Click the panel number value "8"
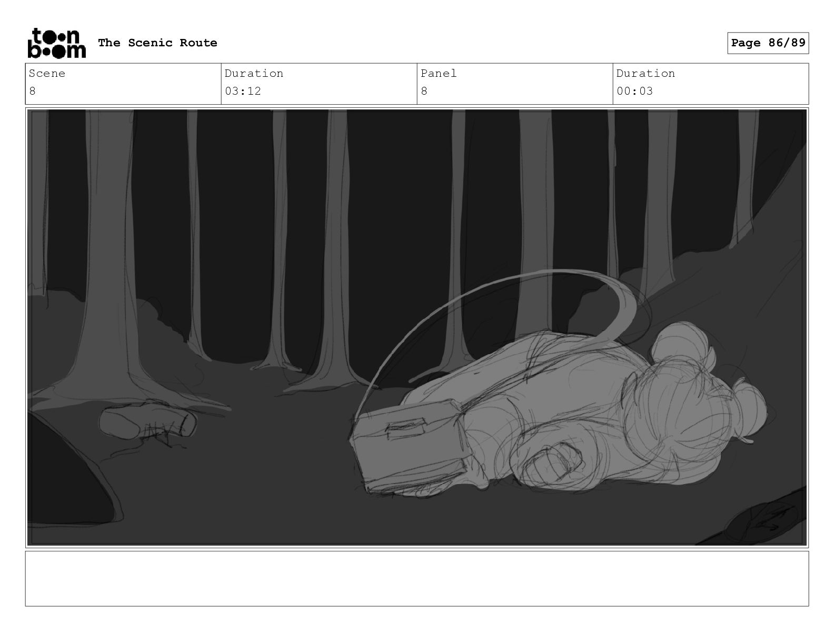 pyautogui.click(x=424, y=91)
